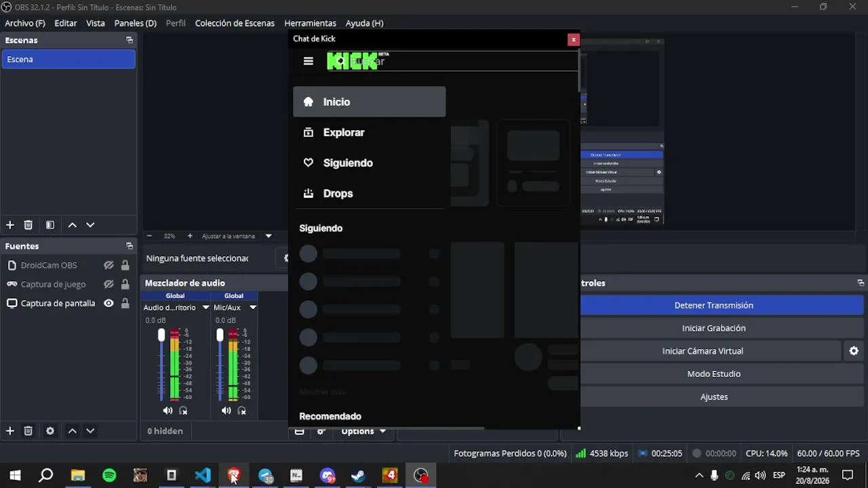The height and width of the screenshot is (488, 868).
Task: Open the Editar menu
Action: point(66,23)
